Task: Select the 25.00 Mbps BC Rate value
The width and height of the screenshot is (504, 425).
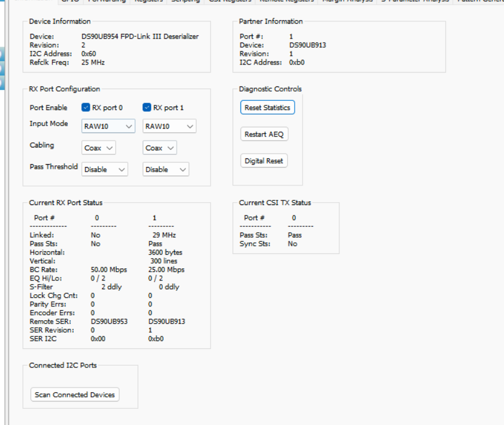Action: pyautogui.click(x=166, y=270)
